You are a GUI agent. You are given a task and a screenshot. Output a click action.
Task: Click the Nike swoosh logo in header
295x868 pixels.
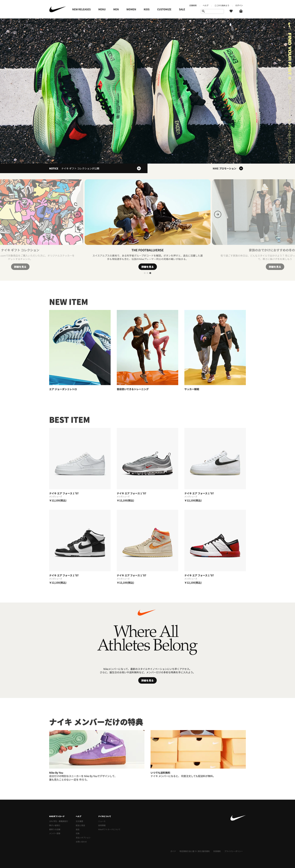tap(57, 9)
